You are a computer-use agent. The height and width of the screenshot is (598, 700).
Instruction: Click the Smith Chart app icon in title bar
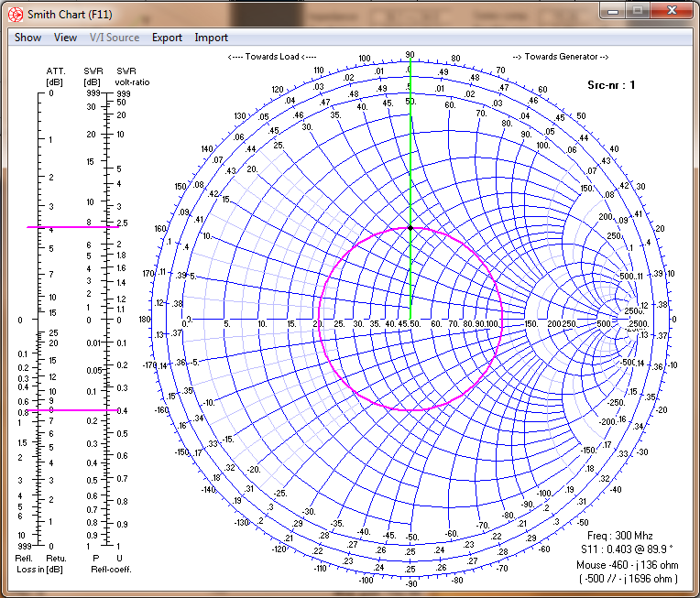[16, 15]
